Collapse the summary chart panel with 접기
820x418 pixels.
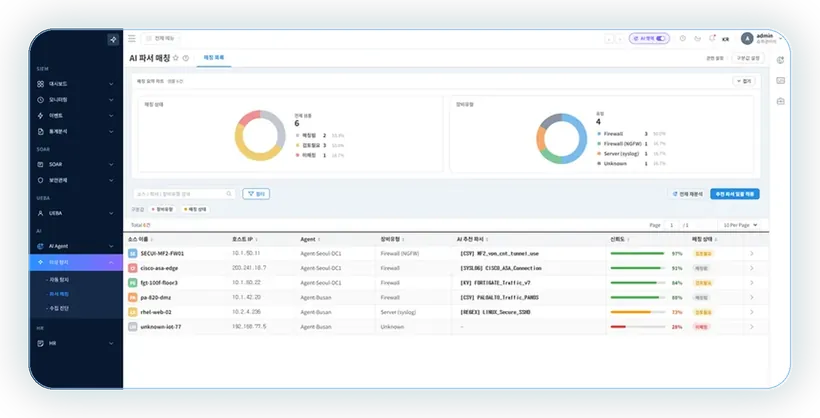pos(744,81)
